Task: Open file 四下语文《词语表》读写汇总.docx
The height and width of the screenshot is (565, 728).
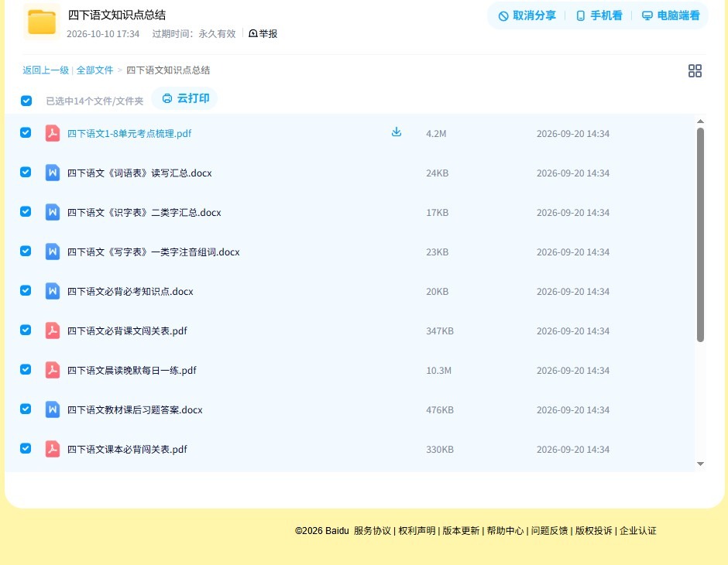Action: [139, 173]
